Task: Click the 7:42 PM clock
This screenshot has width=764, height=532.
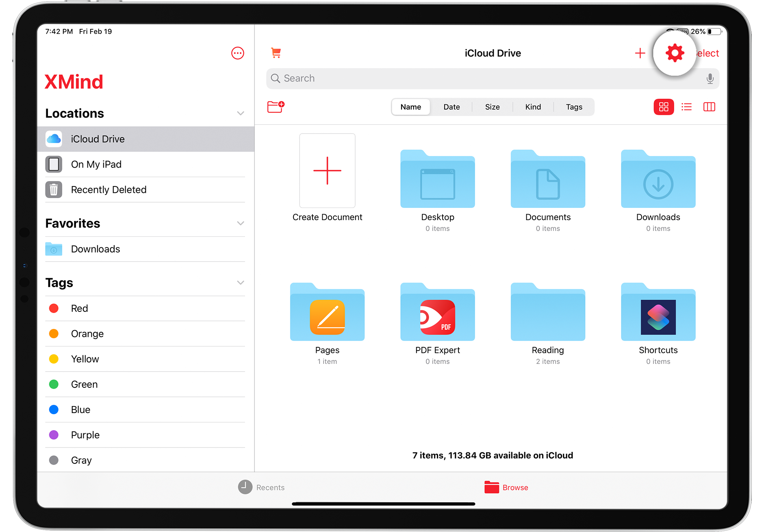Action: [59, 31]
